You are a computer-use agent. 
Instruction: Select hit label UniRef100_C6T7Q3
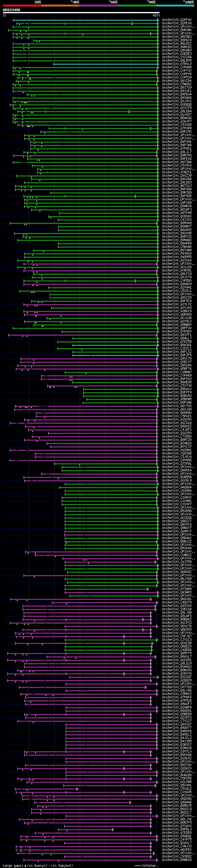tap(177, 687)
